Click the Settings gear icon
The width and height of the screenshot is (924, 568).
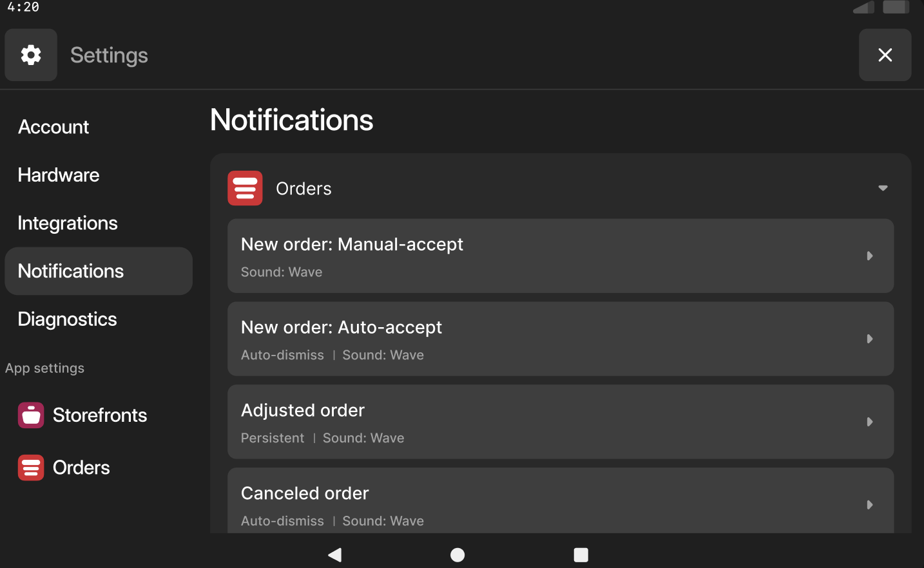pyautogui.click(x=31, y=55)
